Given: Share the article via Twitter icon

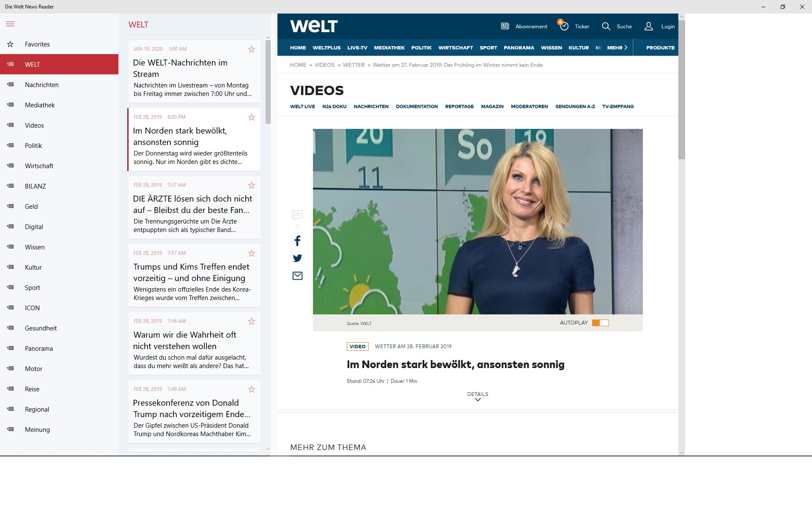Looking at the screenshot, I should (x=297, y=258).
